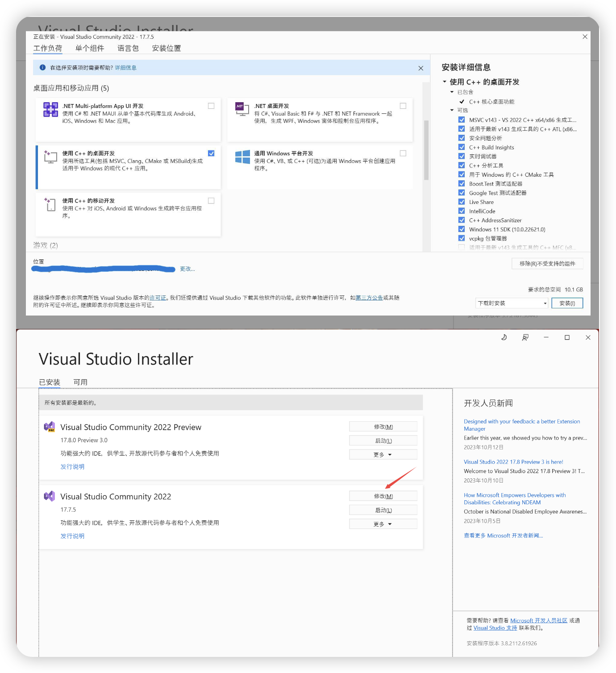Screen dimensions: 616x673
Task: Dismiss the blue help info banner
Action: 420,68
